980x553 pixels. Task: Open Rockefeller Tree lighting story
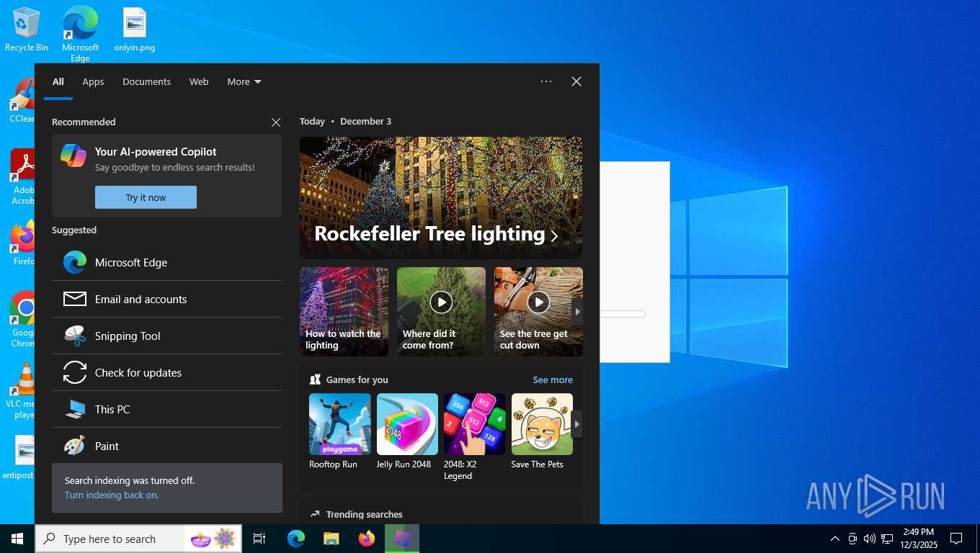tap(441, 198)
